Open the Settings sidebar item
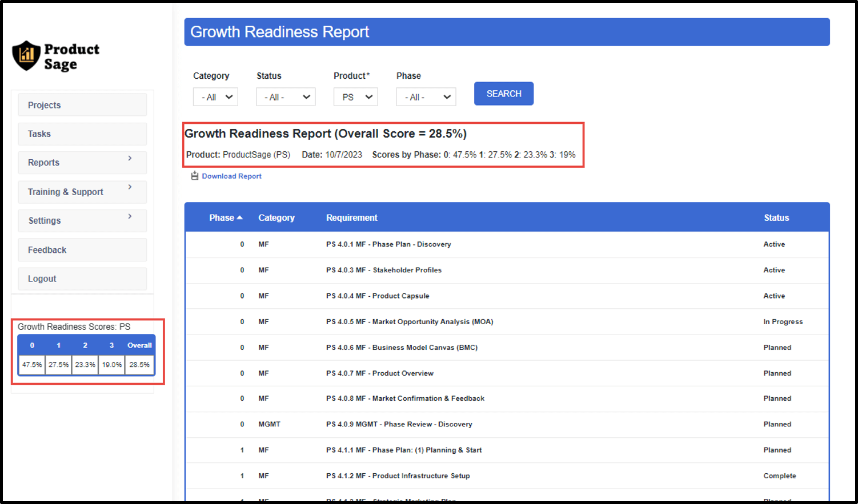The image size is (858, 504). (x=82, y=221)
